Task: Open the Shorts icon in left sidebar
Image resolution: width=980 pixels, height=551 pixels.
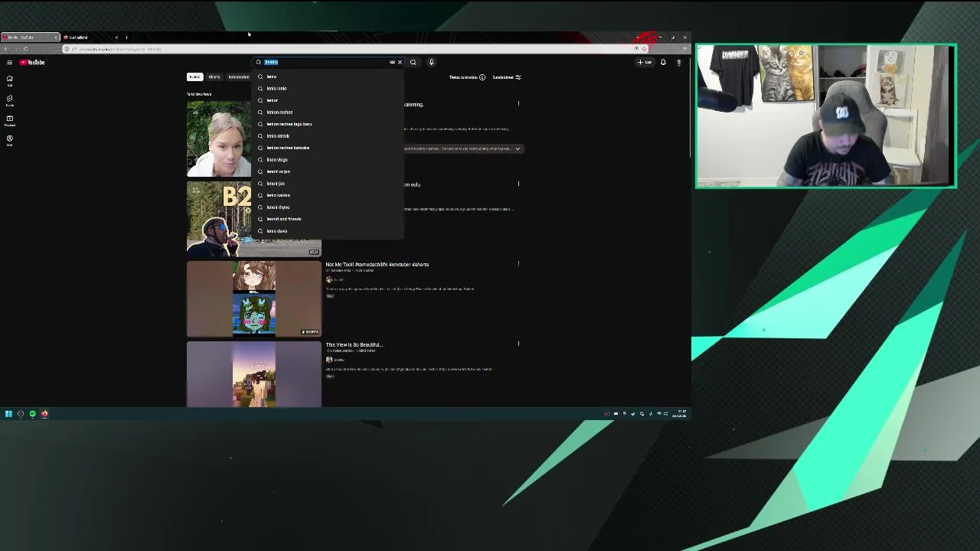Action: (9, 100)
